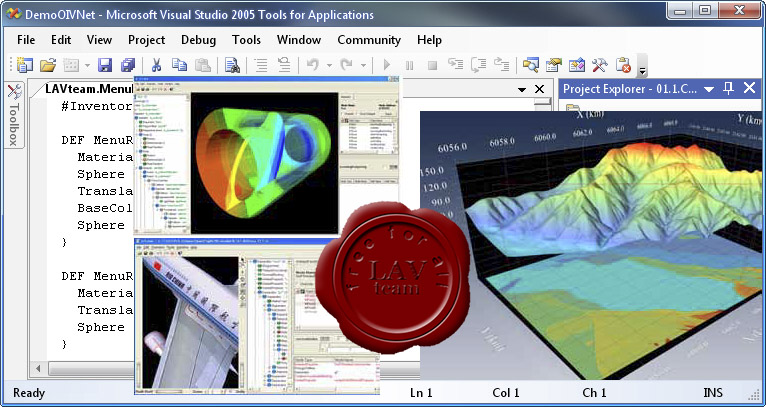Expand the Add New Item dropdown arrow
Image resolution: width=766 pixels, height=407 pixels.
click(x=87, y=65)
